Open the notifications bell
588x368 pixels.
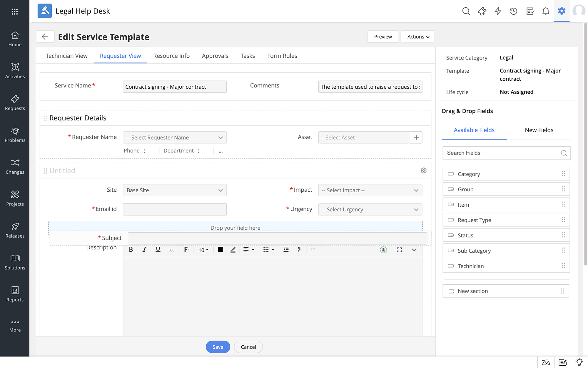(x=546, y=11)
